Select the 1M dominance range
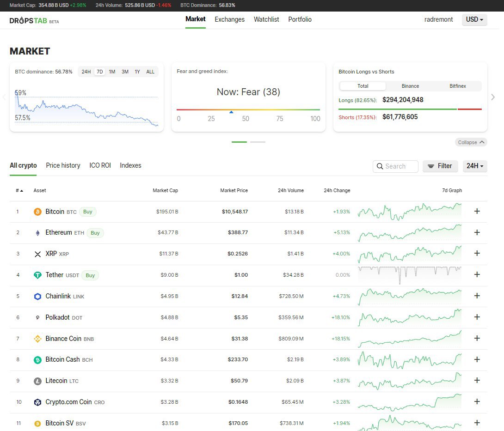This screenshot has height=431, width=504. 112,72
